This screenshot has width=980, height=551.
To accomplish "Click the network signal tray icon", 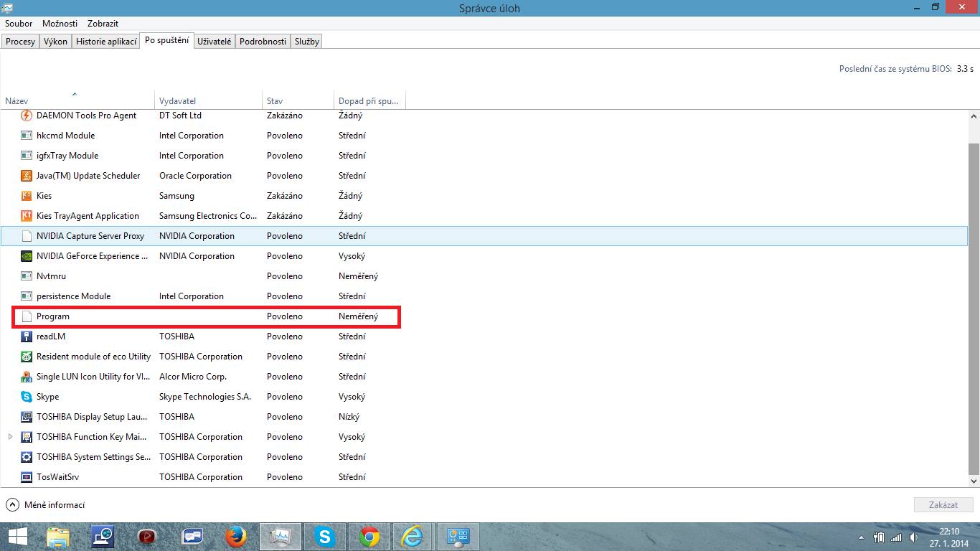I will tap(896, 537).
